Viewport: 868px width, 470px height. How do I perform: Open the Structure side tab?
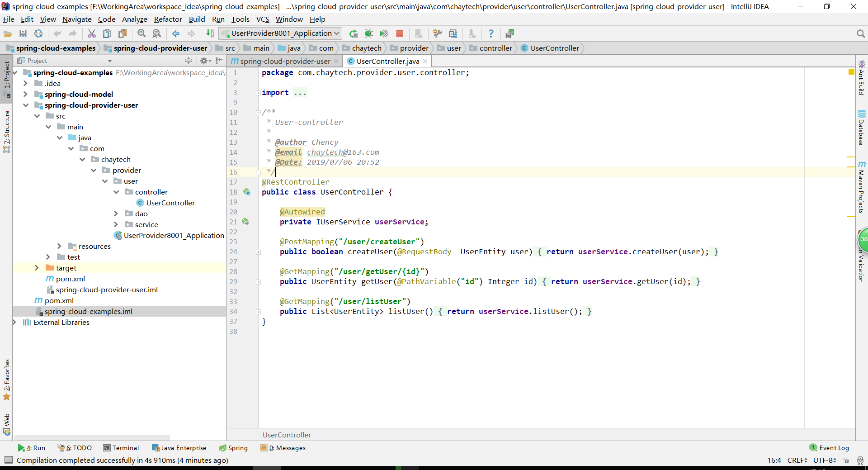6,132
